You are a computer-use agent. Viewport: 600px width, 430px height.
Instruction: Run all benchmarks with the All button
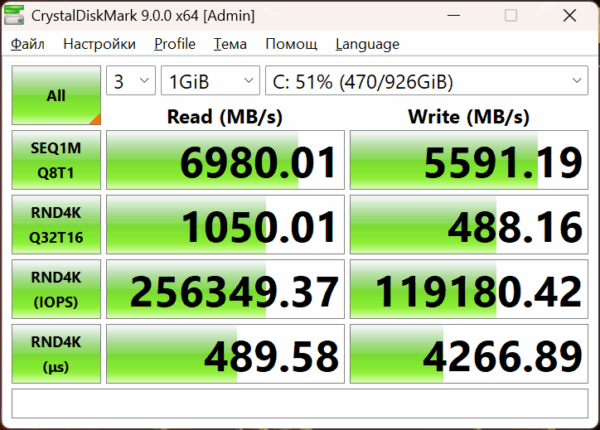(x=56, y=95)
